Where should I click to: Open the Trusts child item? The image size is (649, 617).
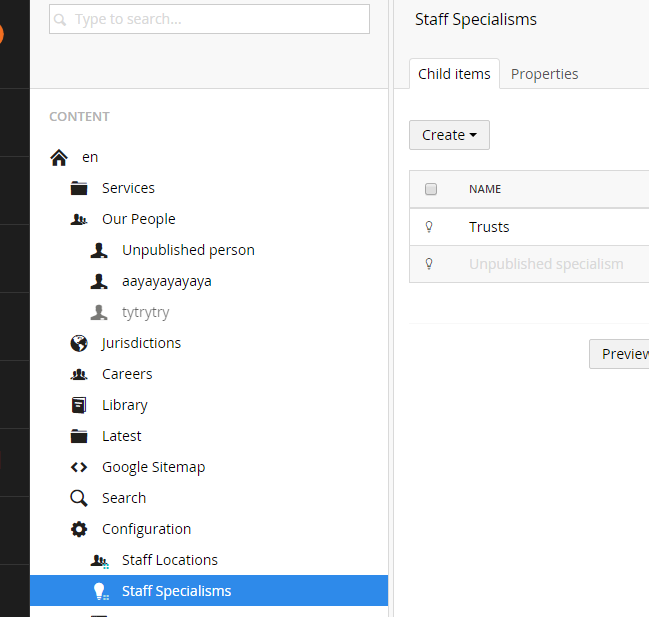[489, 227]
